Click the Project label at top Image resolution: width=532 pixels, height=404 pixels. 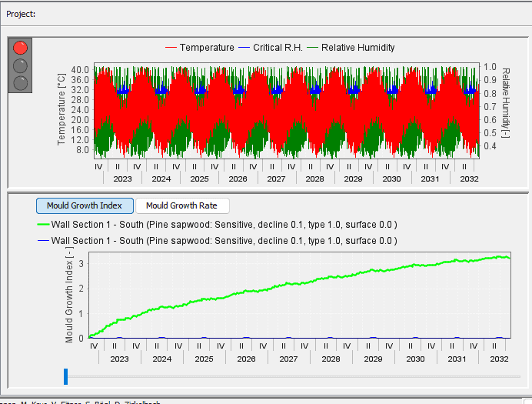click(x=22, y=14)
